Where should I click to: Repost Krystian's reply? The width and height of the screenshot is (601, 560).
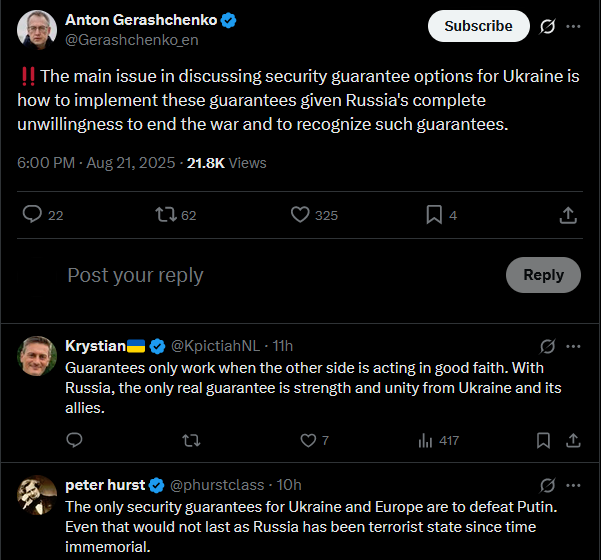(189, 440)
